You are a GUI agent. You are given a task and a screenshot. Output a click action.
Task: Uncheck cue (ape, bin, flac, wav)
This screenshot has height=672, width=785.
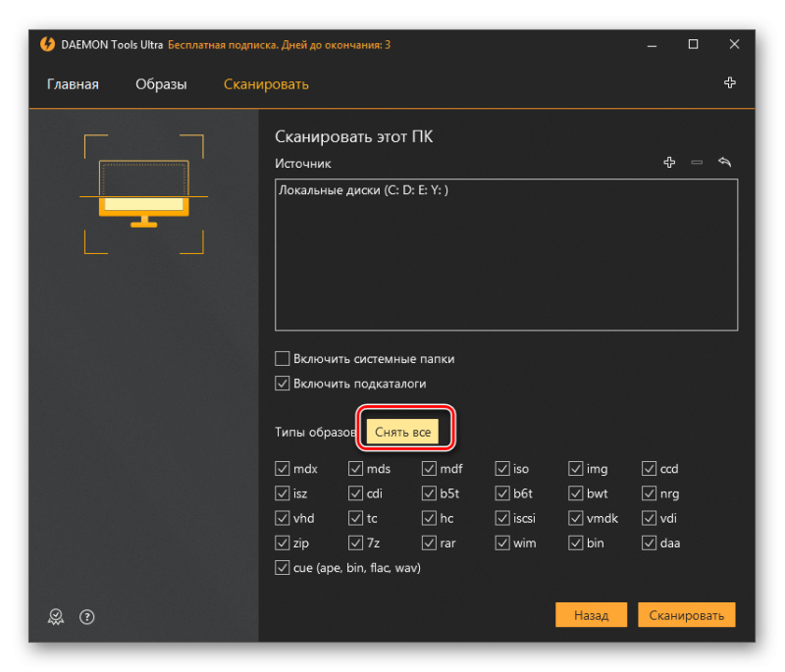click(x=283, y=568)
